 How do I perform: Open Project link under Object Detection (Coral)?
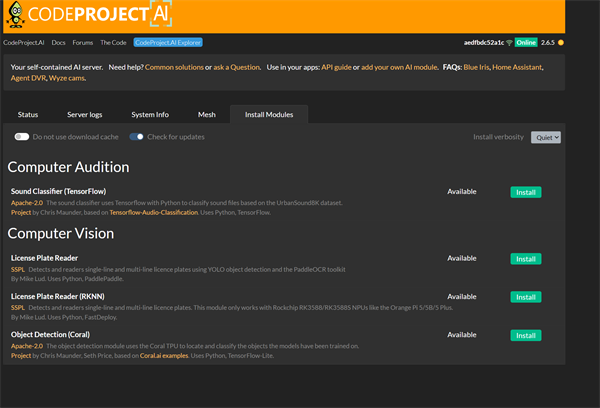coord(21,356)
